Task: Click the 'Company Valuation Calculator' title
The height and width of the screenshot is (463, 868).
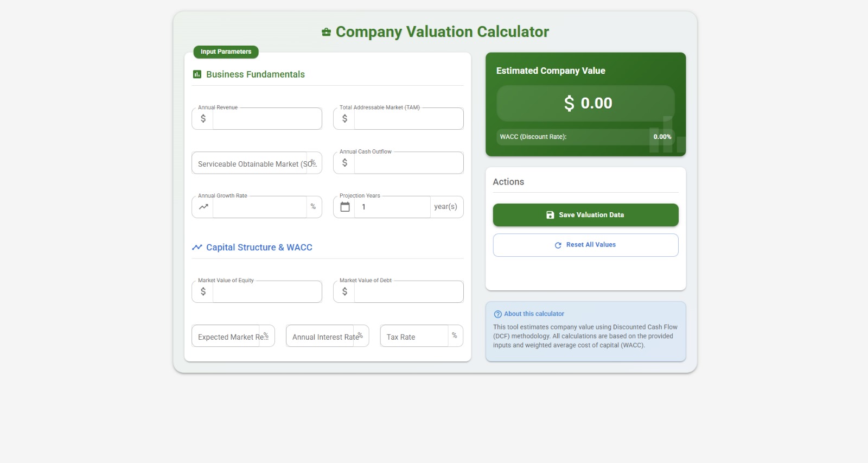Action: (442, 32)
